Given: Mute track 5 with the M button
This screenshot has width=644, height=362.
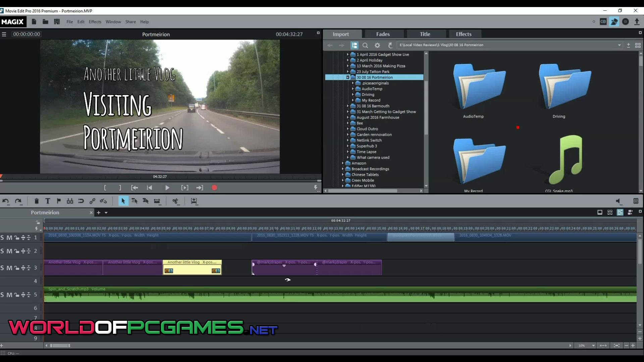Looking at the screenshot, I should coord(9,295).
